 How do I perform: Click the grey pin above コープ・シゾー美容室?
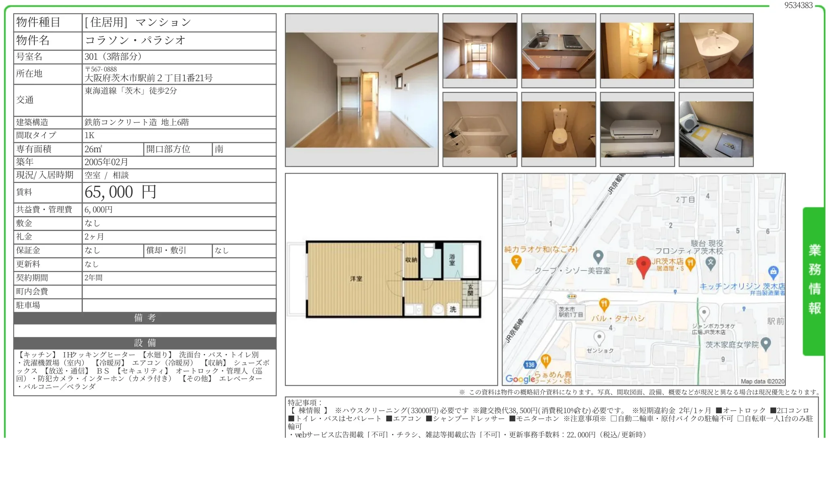[x=598, y=256]
